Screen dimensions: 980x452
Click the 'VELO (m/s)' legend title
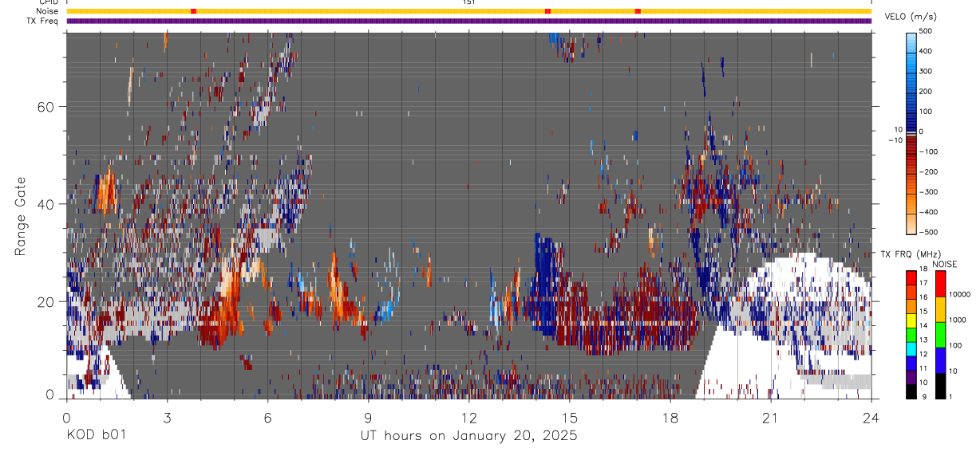(912, 17)
